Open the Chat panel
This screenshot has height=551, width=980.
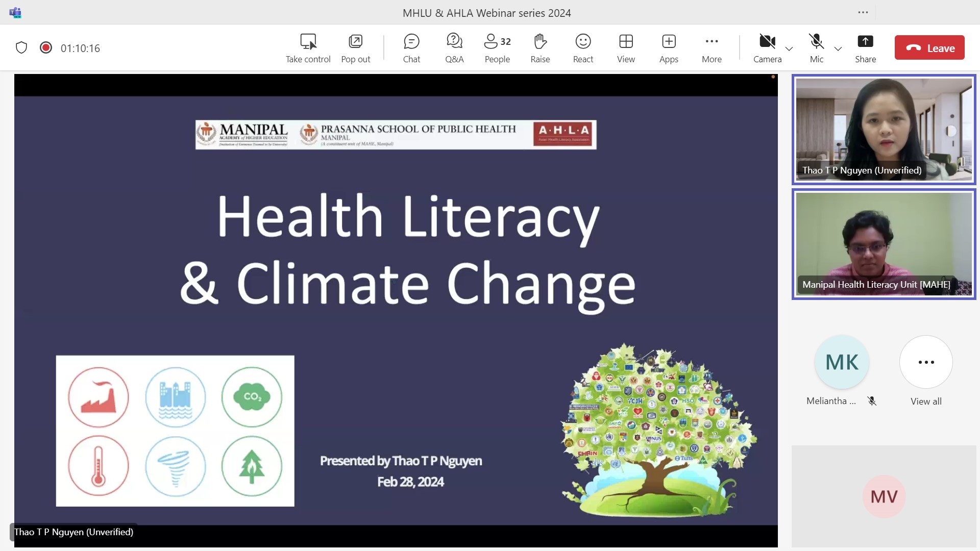coord(411,48)
